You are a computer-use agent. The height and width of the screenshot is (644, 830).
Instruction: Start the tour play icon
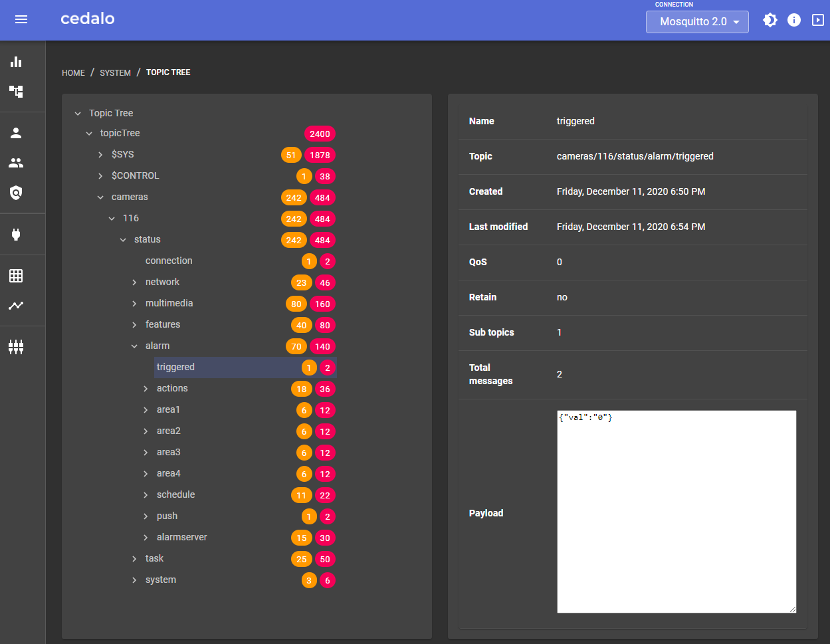click(x=818, y=20)
